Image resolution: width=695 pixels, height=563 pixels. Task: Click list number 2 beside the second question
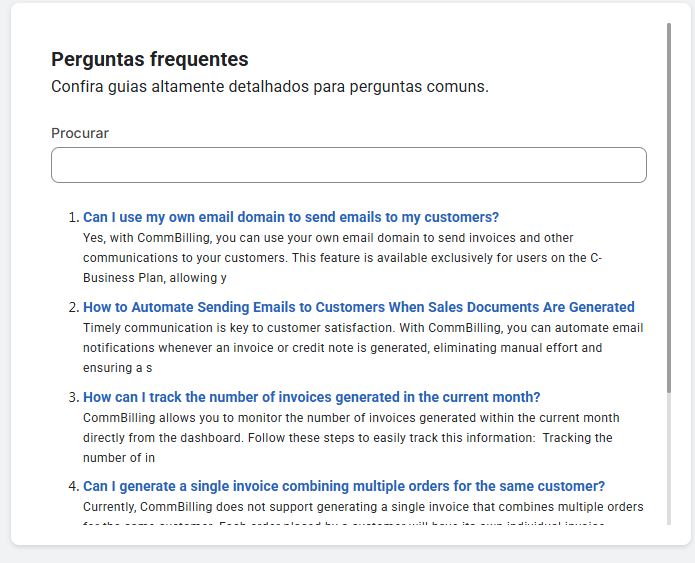pos(72,307)
